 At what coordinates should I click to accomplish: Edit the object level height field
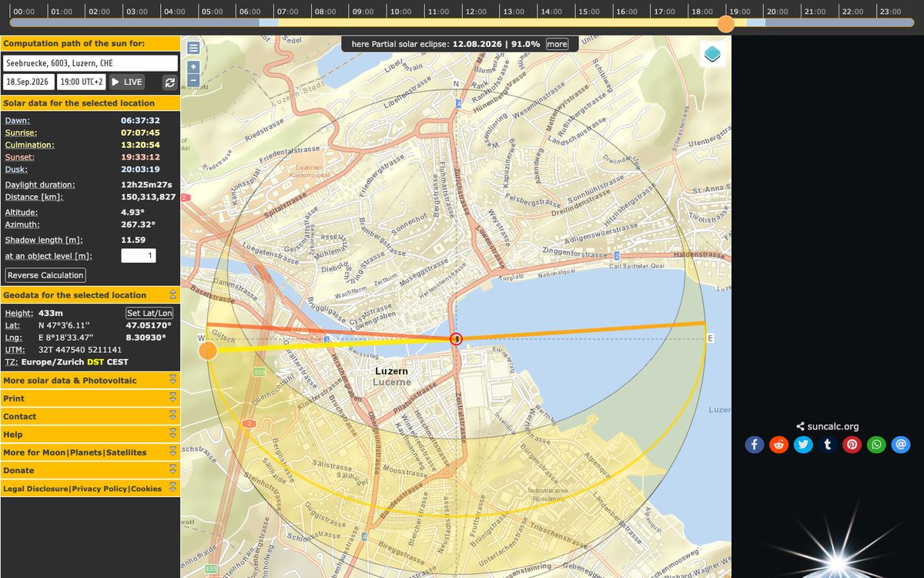(x=139, y=256)
